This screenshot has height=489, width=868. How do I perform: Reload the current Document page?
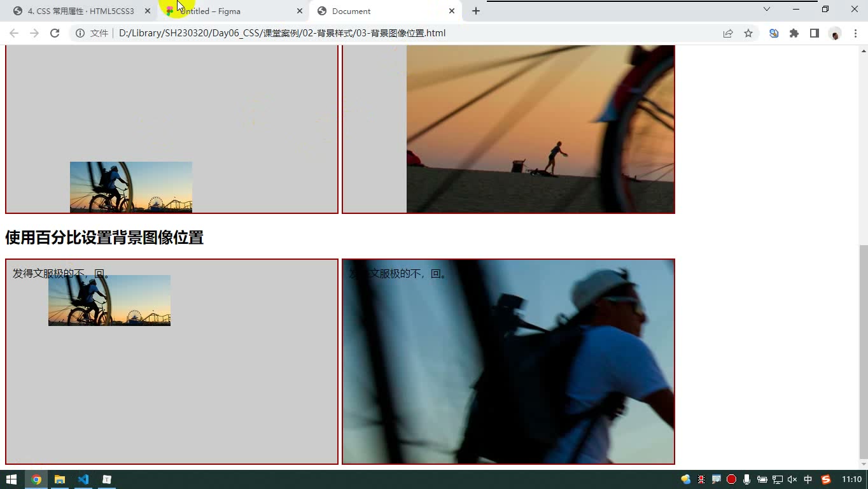pos(55,33)
